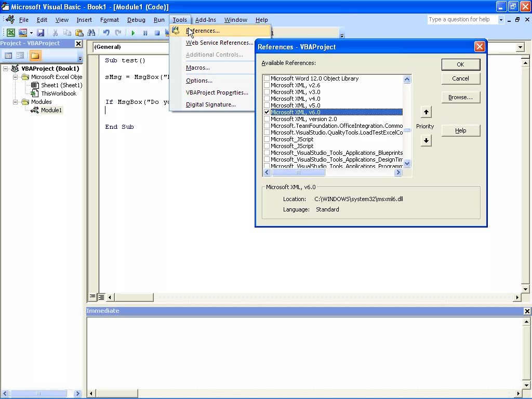Check Microsoft.TeamFoundation.OfficeIntegration reference checkbox

pyautogui.click(x=267, y=126)
